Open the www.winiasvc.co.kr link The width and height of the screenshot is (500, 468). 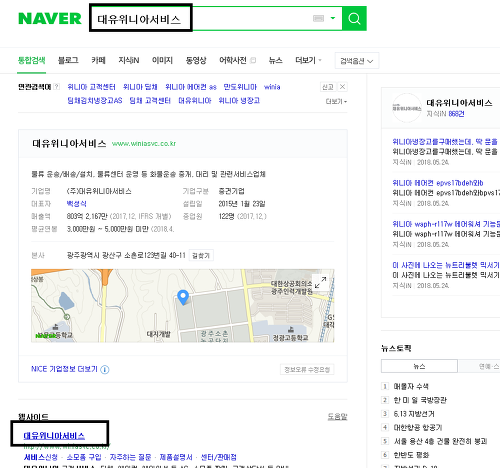144,144
